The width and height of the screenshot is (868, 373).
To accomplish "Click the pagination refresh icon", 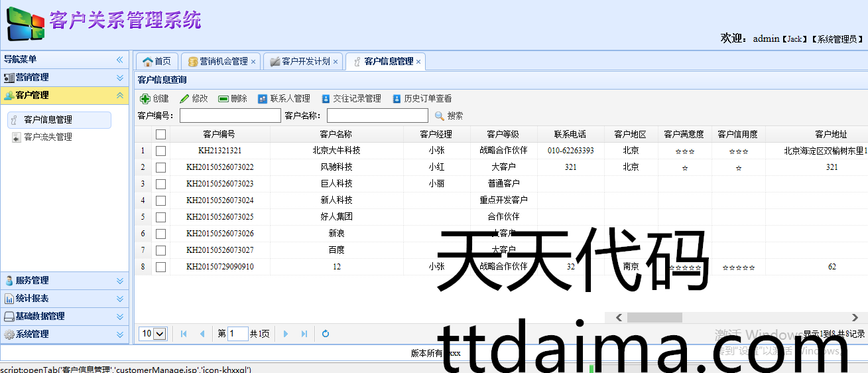I will tap(326, 334).
